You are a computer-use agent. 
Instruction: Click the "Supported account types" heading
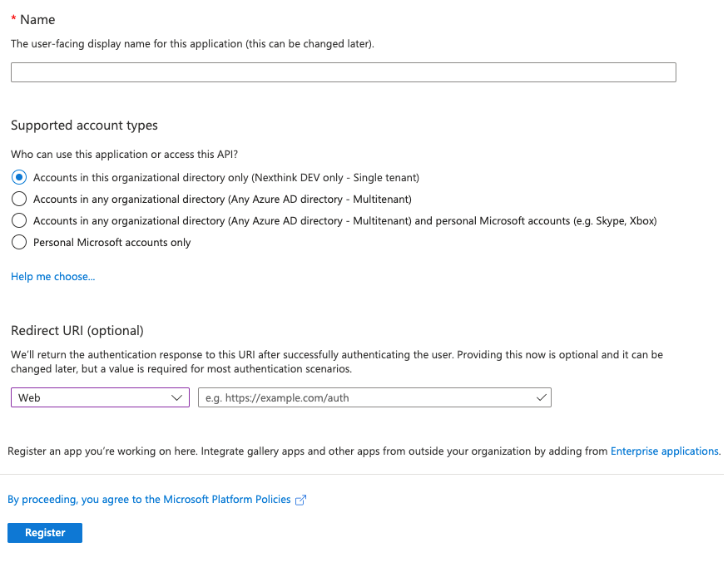point(84,126)
